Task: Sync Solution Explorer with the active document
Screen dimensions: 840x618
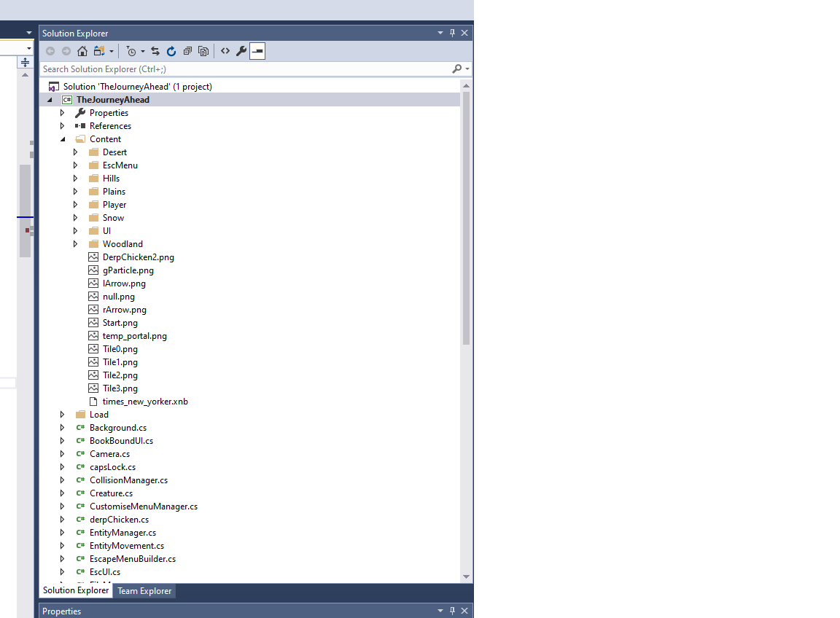Action: [x=155, y=51]
